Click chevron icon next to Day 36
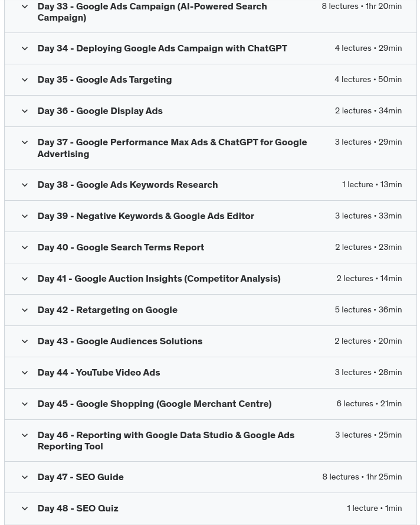420x525 pixels. [x=25, y=111]
